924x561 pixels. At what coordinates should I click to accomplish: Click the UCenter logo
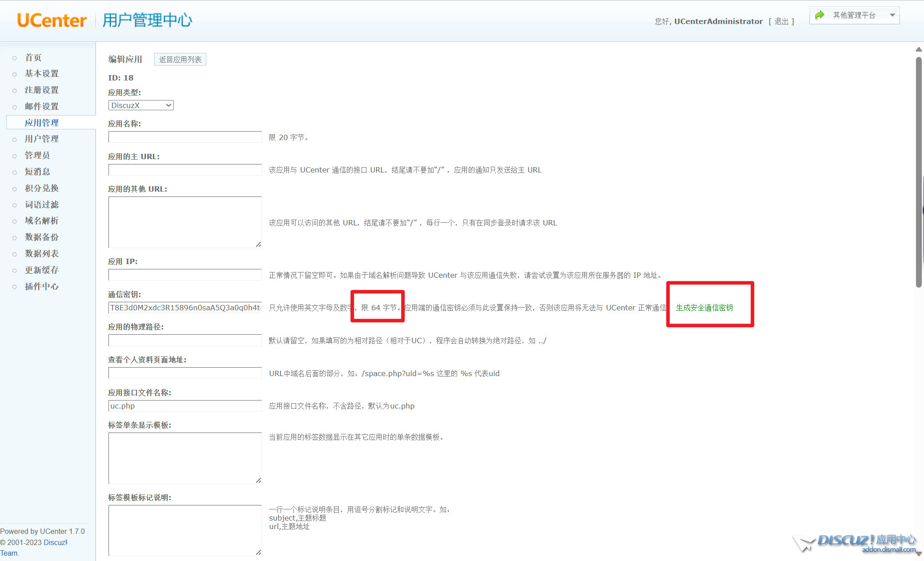(52, 20)
